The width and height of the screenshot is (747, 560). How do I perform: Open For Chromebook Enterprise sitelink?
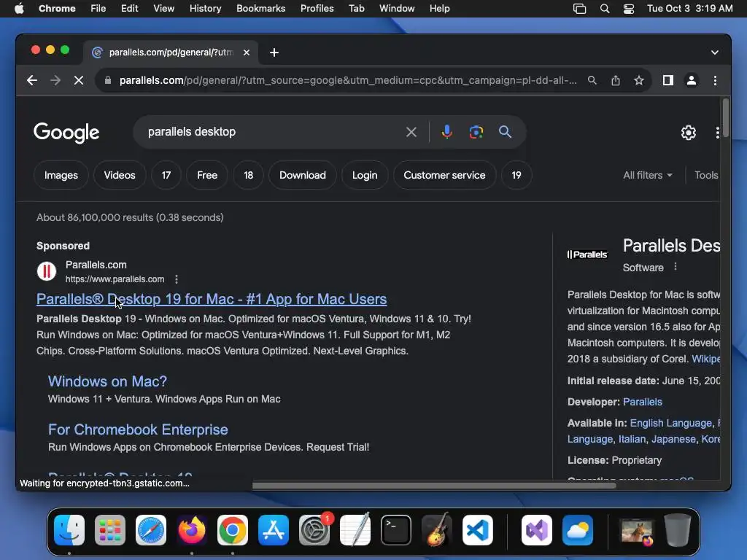pyautogui.click(x=138, y=429)
